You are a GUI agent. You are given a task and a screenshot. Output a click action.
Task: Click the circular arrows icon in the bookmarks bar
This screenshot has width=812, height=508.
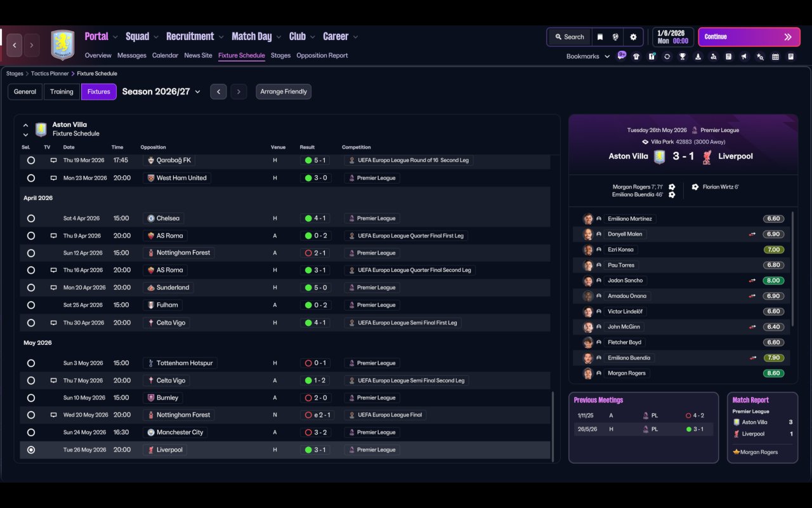(x=667, y=57)
